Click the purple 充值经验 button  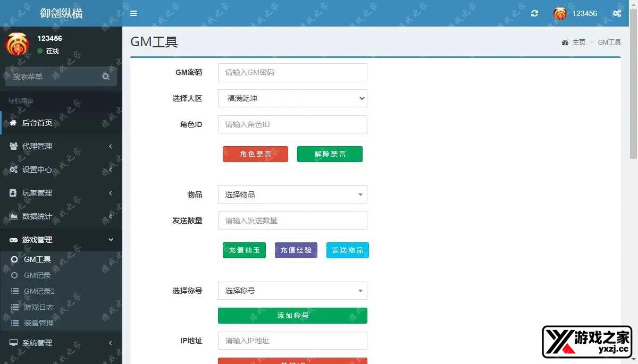pos(296,250)
